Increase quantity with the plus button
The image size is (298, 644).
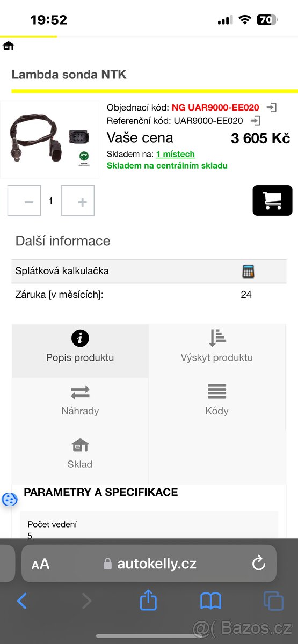78,201
